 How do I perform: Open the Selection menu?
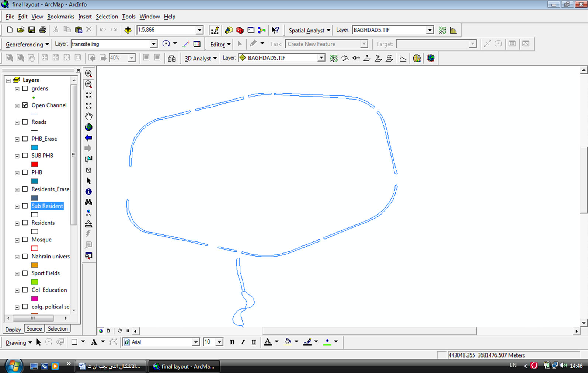click(107, 17)
